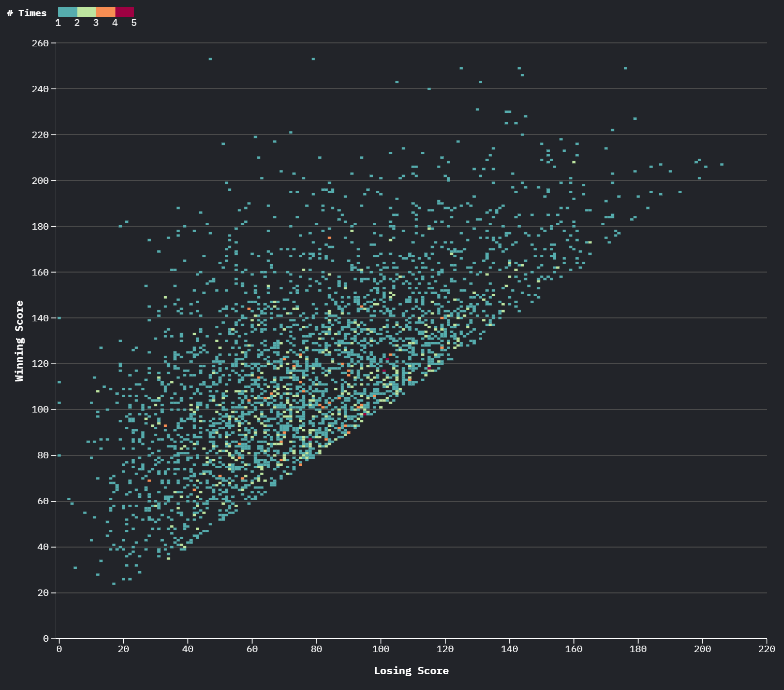The width and height of the screenshot is (784, 690).
Task: Click the y-axis tick label 100
Action: [x=40, y=410]
